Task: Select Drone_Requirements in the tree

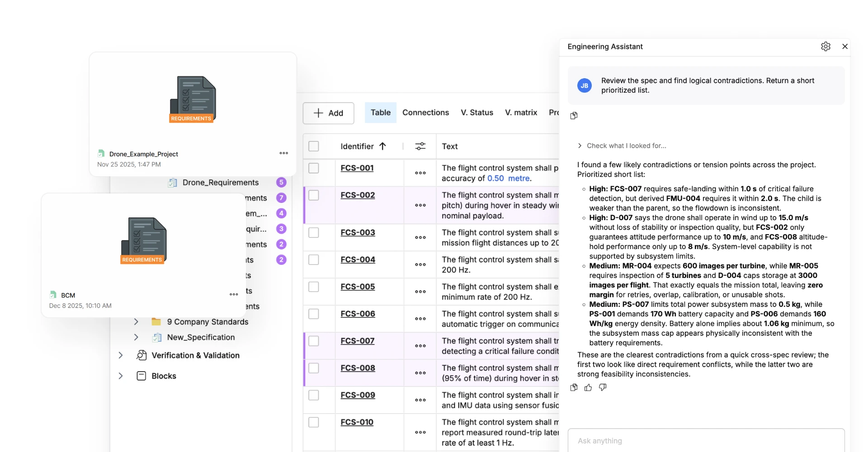Action: [x=221, y=183]
